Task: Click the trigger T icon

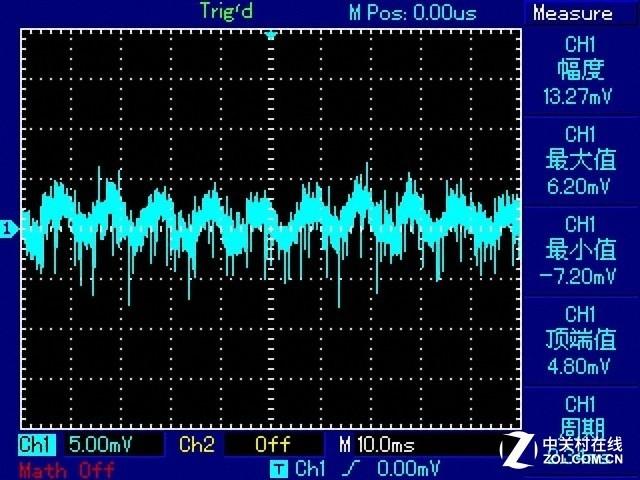Action: [276, 468]
